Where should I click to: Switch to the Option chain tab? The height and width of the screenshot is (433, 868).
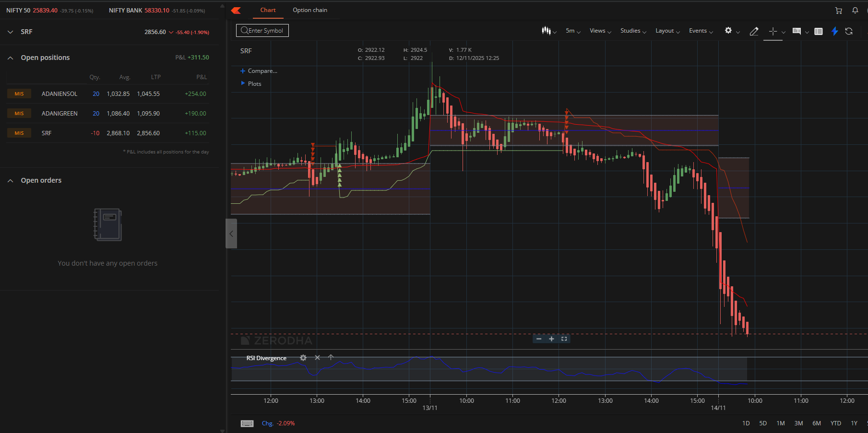[x=310, y=10]
